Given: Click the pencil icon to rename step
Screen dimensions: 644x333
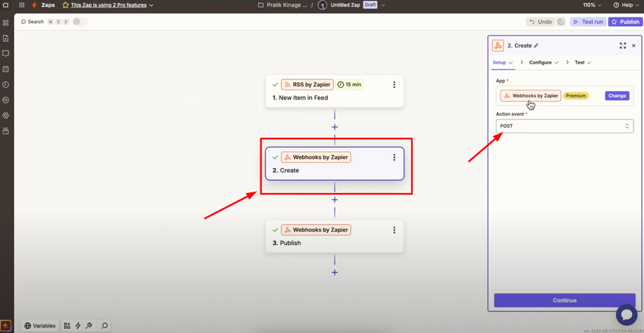Looking at the screenshot, I should click(536, 45).
